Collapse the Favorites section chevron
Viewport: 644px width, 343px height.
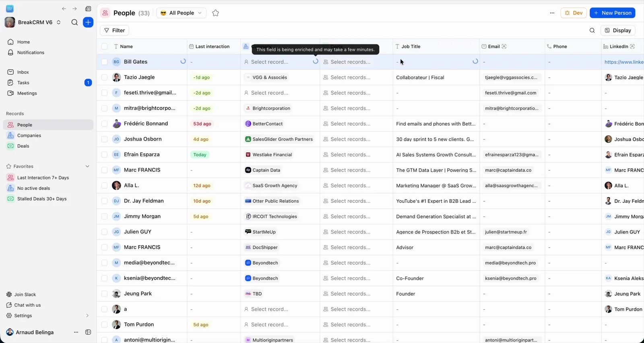[87, 166]
